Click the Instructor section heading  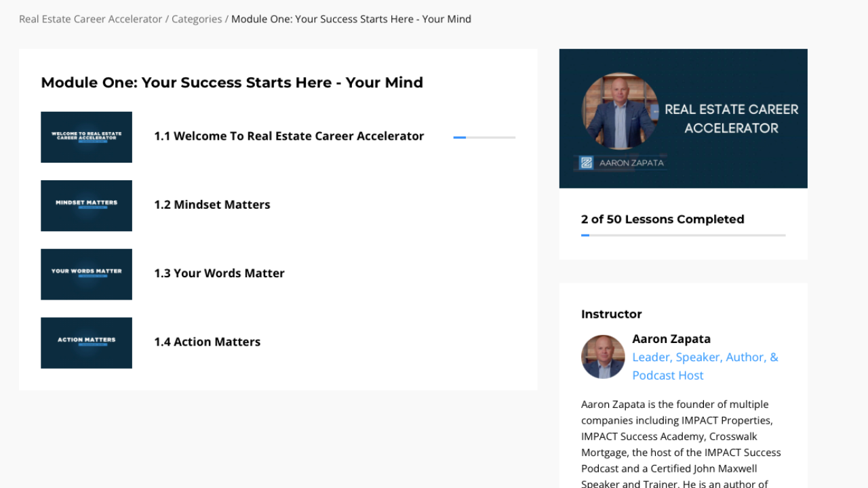[x=611, y=314]
